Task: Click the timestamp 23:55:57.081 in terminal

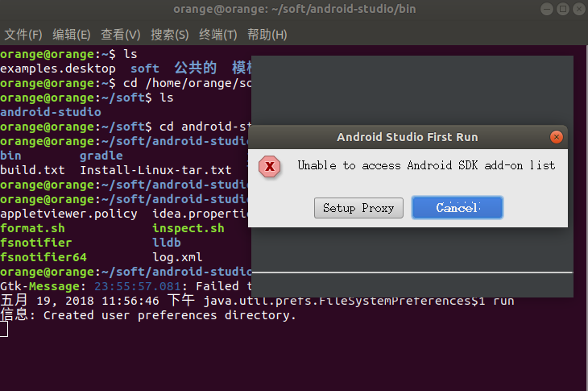Action: click(x=138, y=287)
